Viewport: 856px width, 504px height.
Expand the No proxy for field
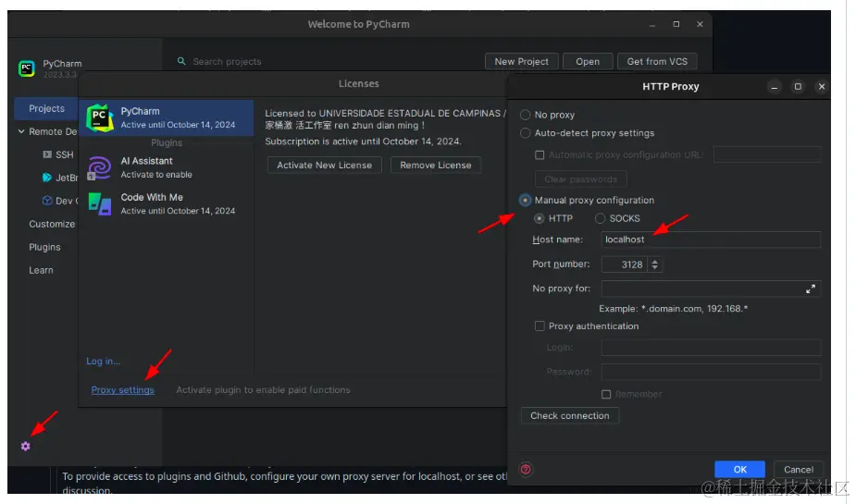[811, 289]
